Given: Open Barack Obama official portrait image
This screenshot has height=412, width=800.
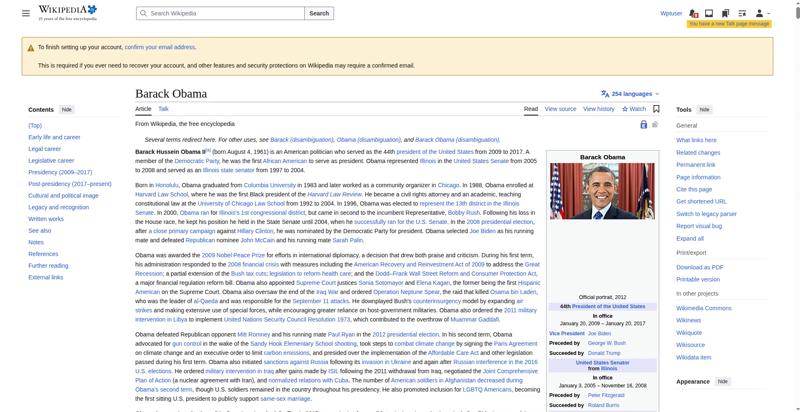Looking at the screenshot, I should (x=602, y=191).
